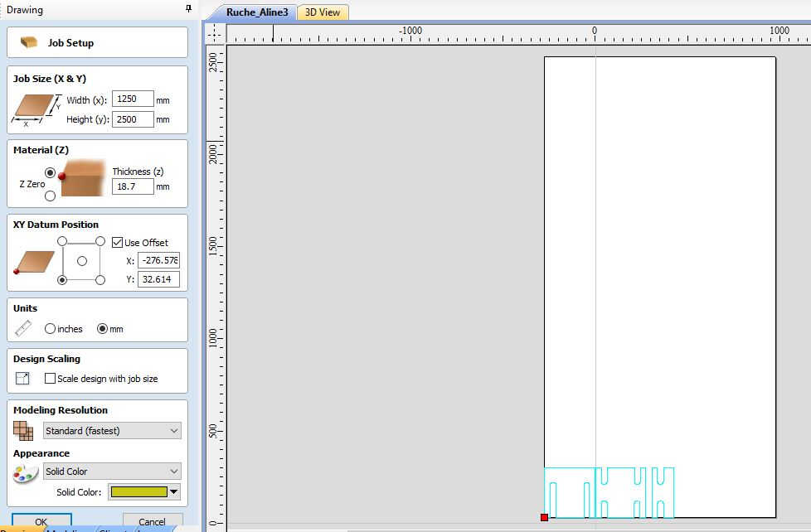Viewport: 811px width, 532px height.
Task: Select Z Zero at material bottom
Action: click(51, 196)
